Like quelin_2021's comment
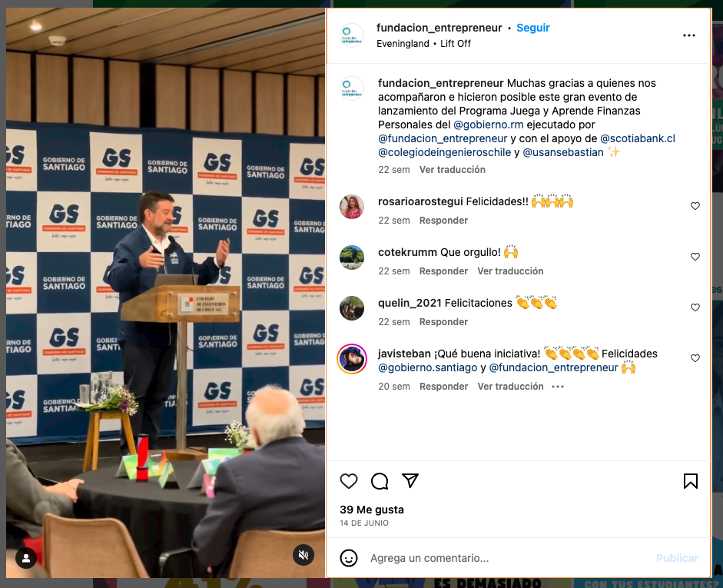Screen dimensions: 723x588 click(695, 307)
